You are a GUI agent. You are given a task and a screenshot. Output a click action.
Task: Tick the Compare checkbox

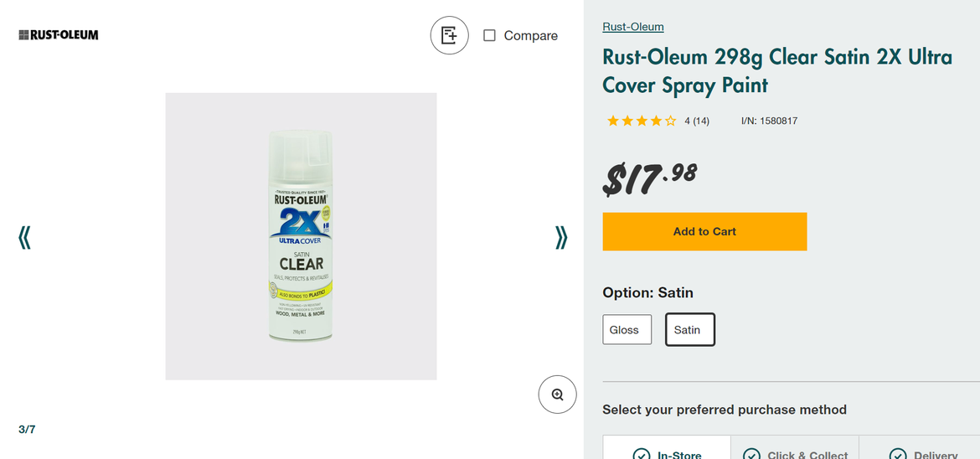pos(490,35)
